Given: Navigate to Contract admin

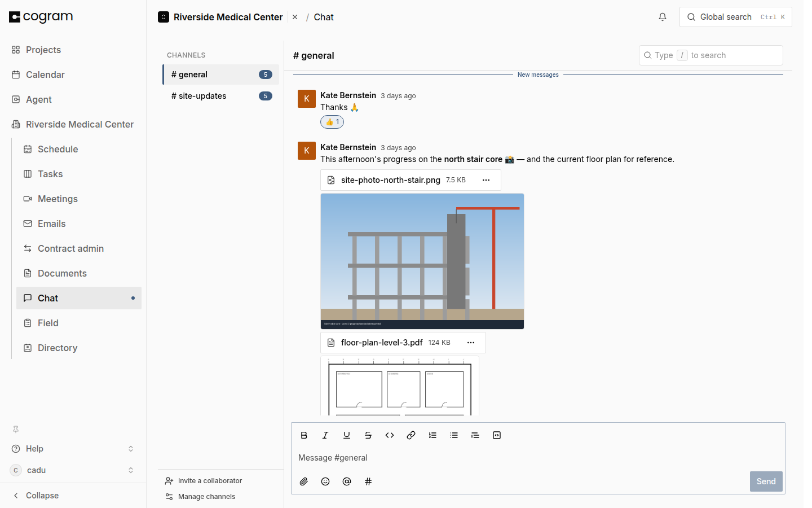Looking at the screenshot, I should click(79, 248).
